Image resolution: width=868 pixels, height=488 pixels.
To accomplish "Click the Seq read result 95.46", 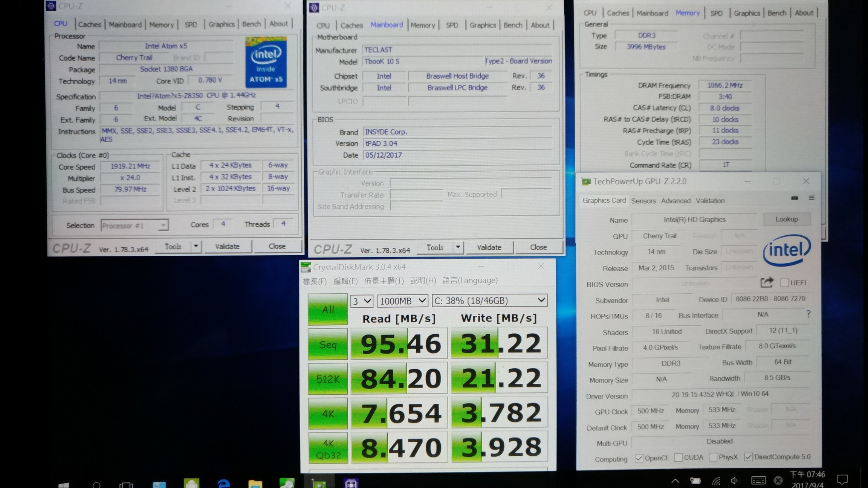I will [x=399, y=344].
